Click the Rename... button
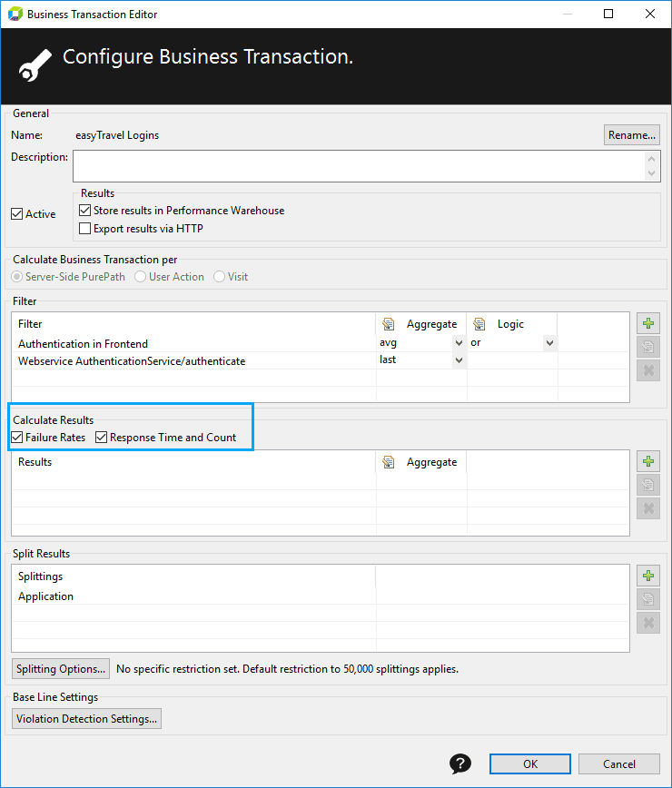The width and height of the screenshot is (672, 788). [x=632, y=134]
